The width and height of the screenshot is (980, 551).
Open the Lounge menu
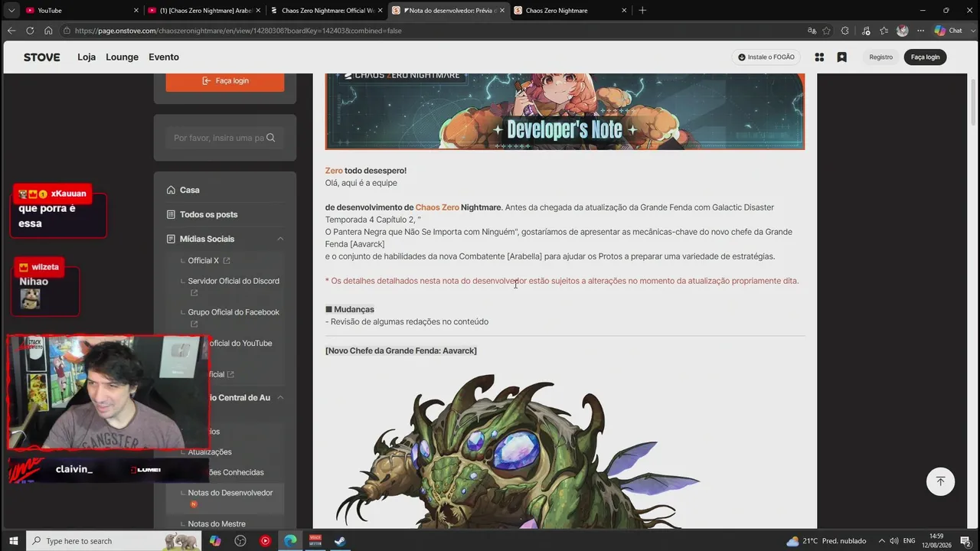[x=122, y=57]
